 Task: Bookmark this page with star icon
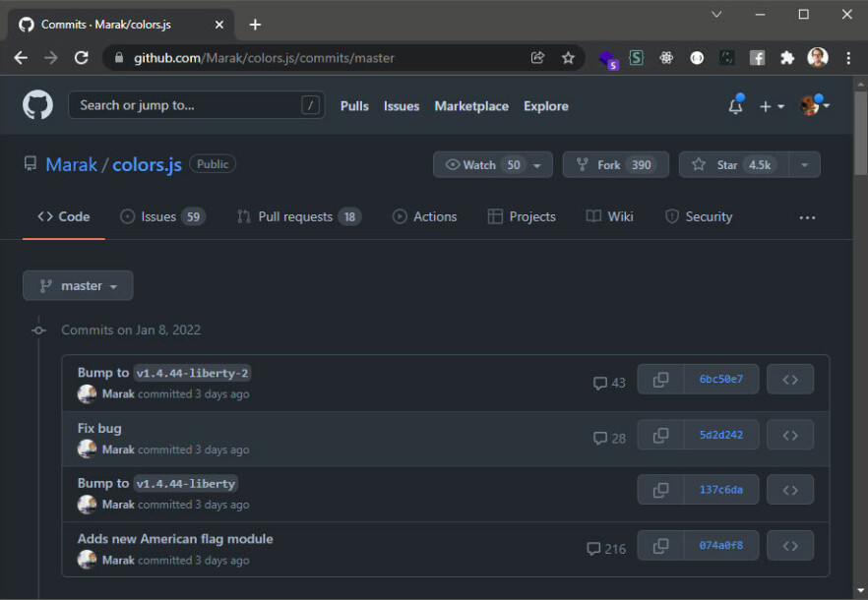pyautogui.click(x=568, y=58)
